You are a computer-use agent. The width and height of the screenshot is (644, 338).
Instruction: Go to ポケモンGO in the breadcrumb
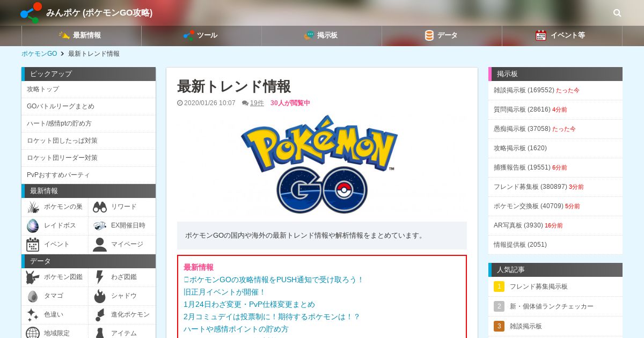point(39,54)
